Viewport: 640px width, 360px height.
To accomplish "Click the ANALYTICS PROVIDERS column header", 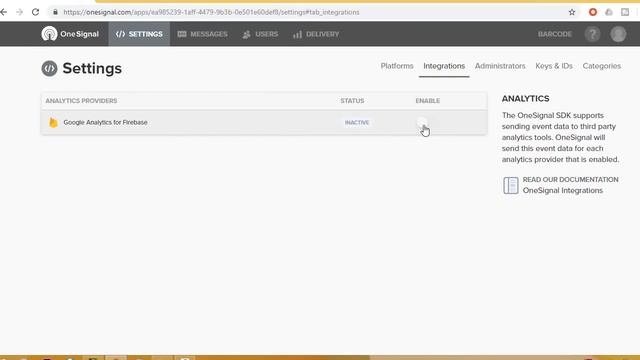I will 81,101.
